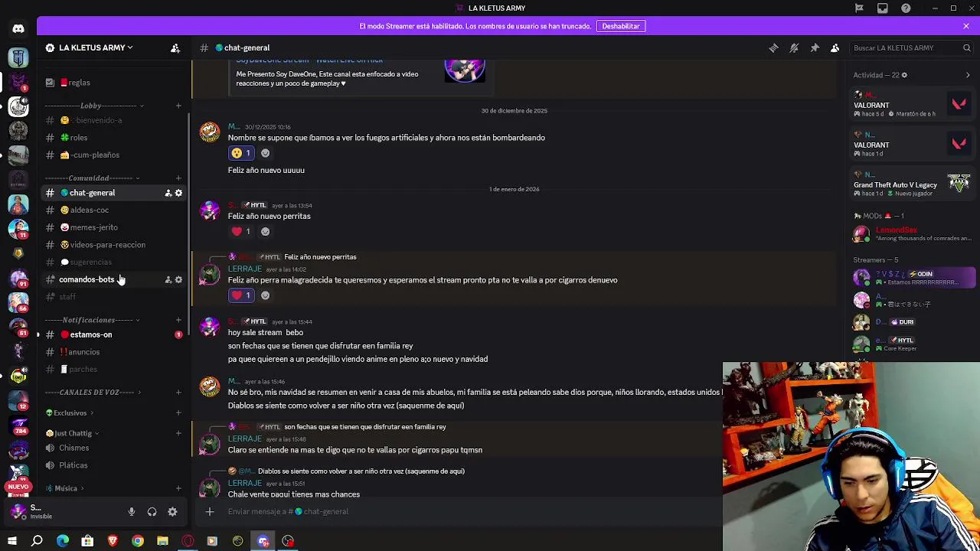Open the pinned messages icon
Image resolution: width=980 pixels, height=551 pixels.
click(815, 47)
